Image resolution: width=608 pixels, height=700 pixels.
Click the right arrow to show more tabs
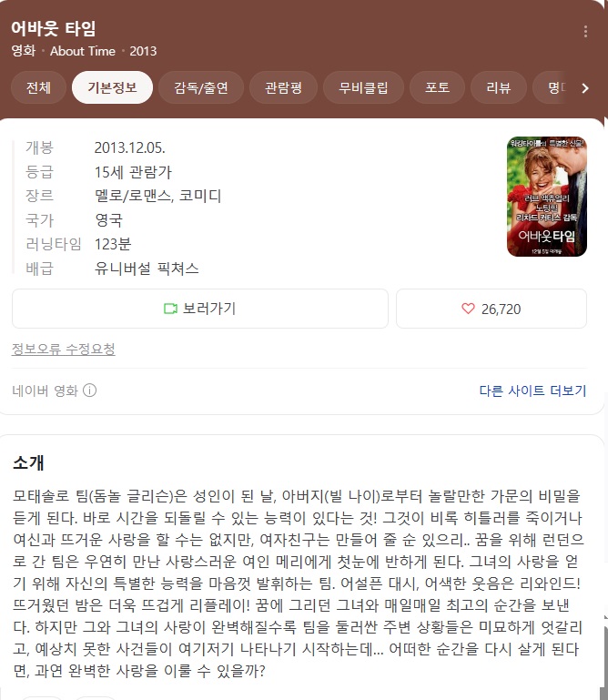coord(585,88)
